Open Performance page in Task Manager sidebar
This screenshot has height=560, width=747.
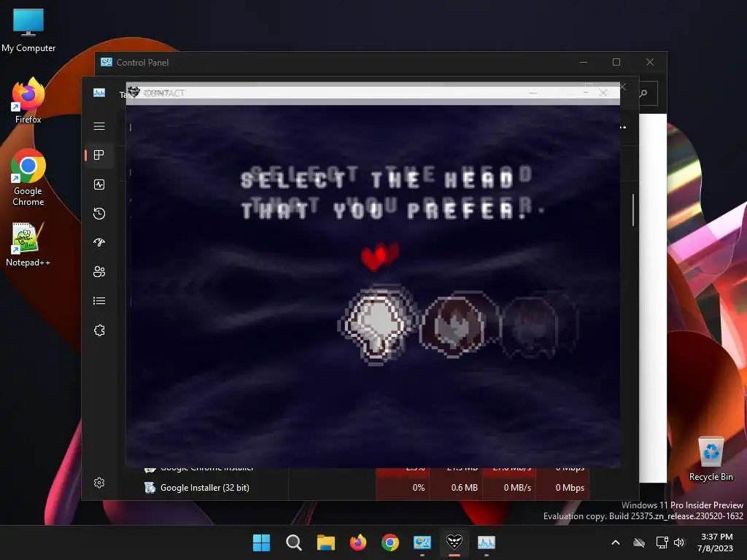click(99, 184)
